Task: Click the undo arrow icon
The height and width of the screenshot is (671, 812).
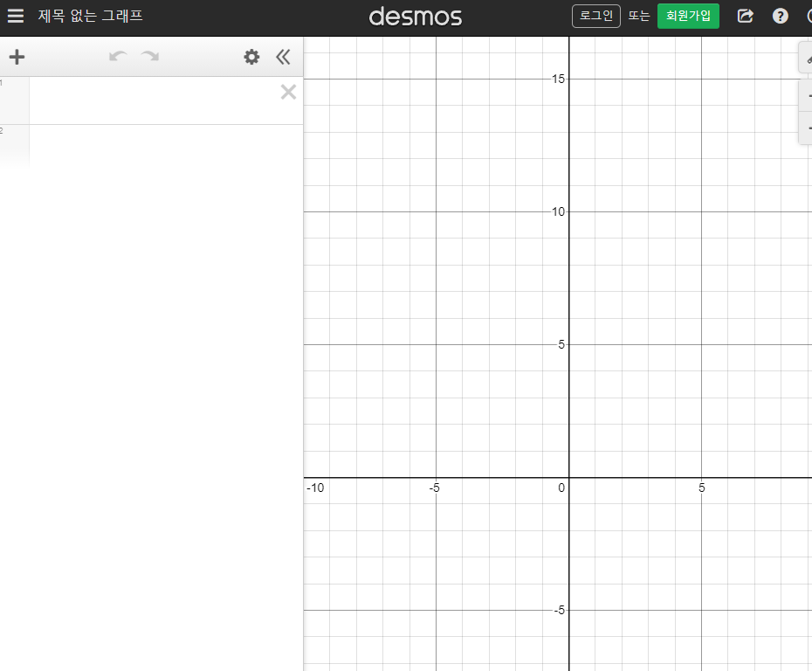Action: pyautogui.click(x=117, y=56)
